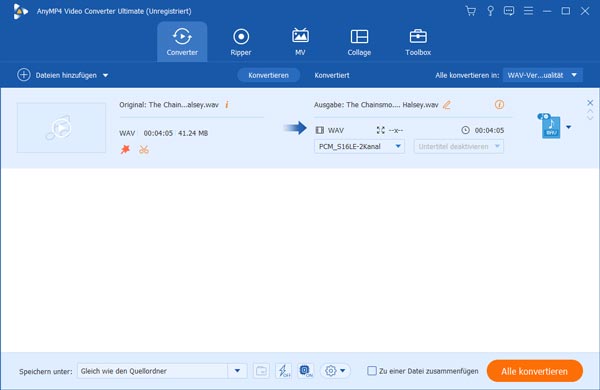The height and width of the screenshot is (390, 600).
Task: Open the feedback chat icon
Action: 509,11
